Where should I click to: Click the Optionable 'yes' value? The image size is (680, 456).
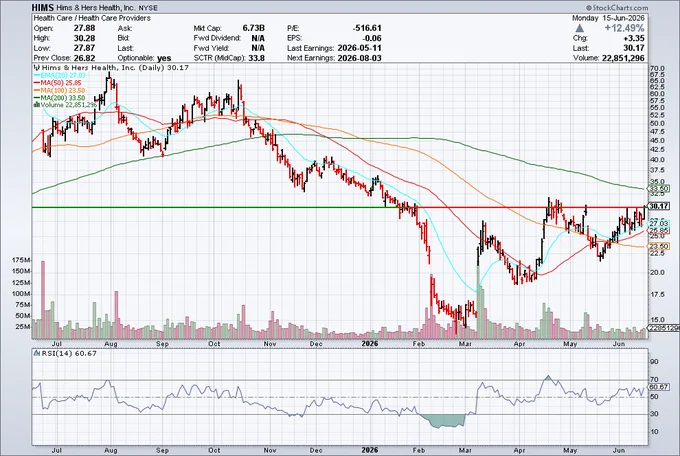point(164,58)
